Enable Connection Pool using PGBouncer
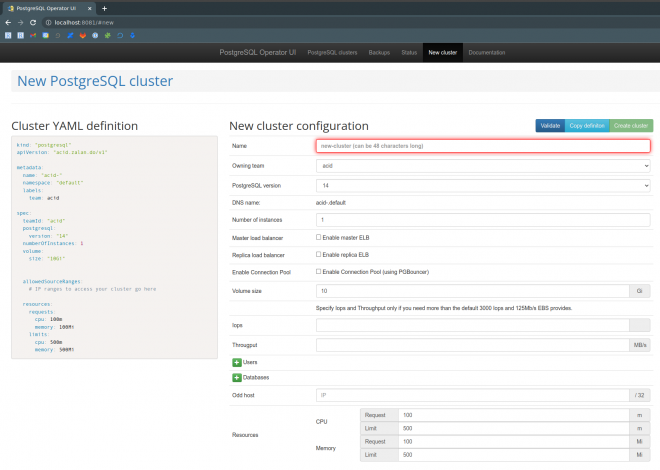 point(319,271)
